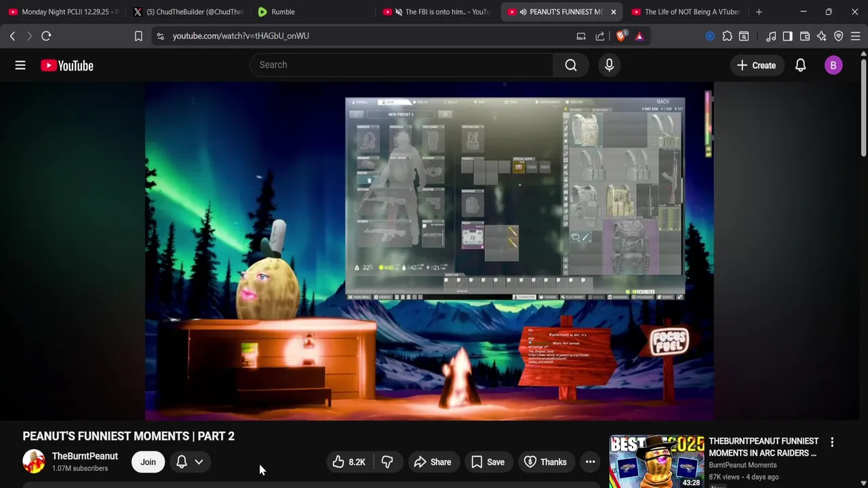Open the account avatar menu
868x488 pixels.
pos(833,65)
